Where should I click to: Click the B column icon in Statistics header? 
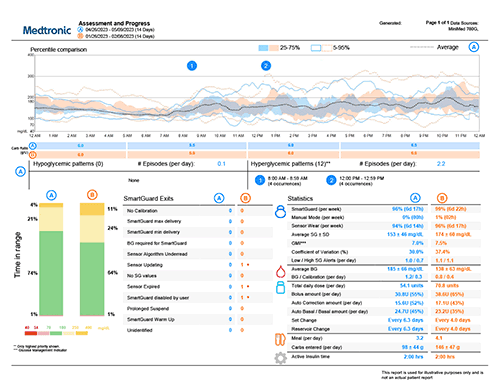click(442, 198)
